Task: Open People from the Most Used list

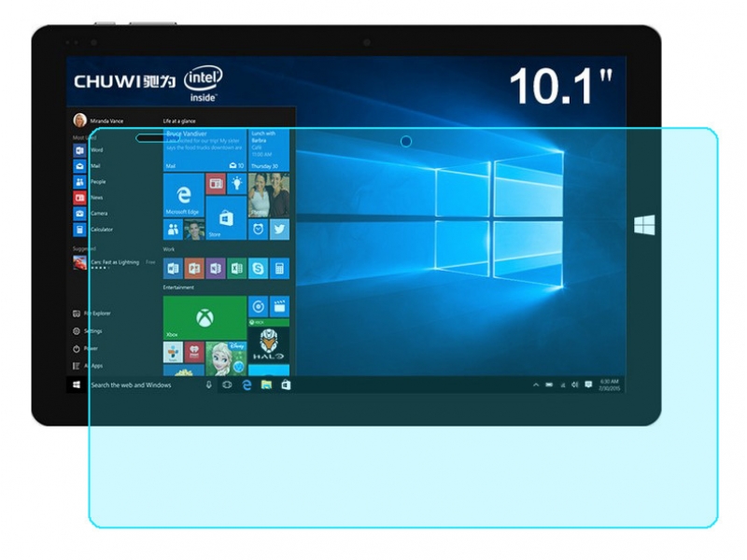Action: click(90, 182)
